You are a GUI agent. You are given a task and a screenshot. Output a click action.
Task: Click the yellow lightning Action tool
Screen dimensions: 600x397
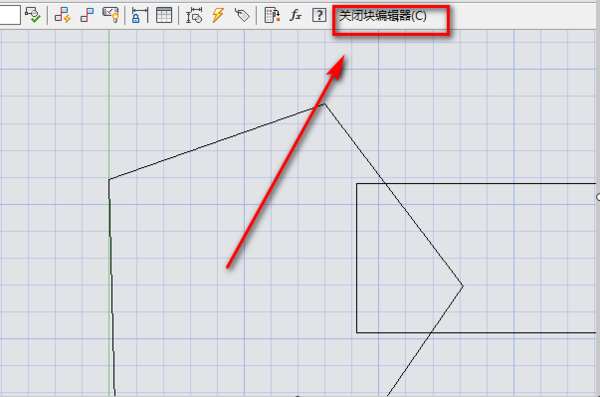[217, 15]
